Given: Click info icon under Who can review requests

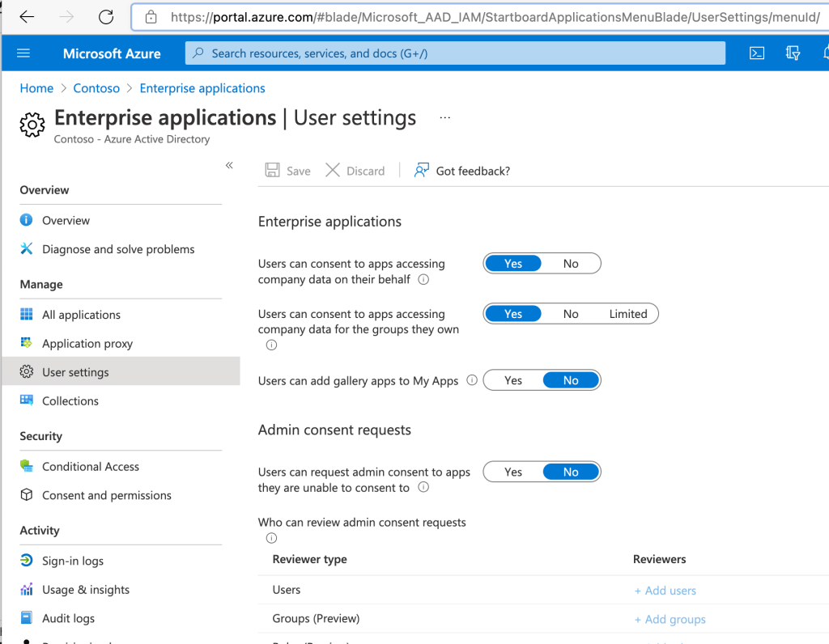Looking at the screenshot, I should click(x=271, y=538).
